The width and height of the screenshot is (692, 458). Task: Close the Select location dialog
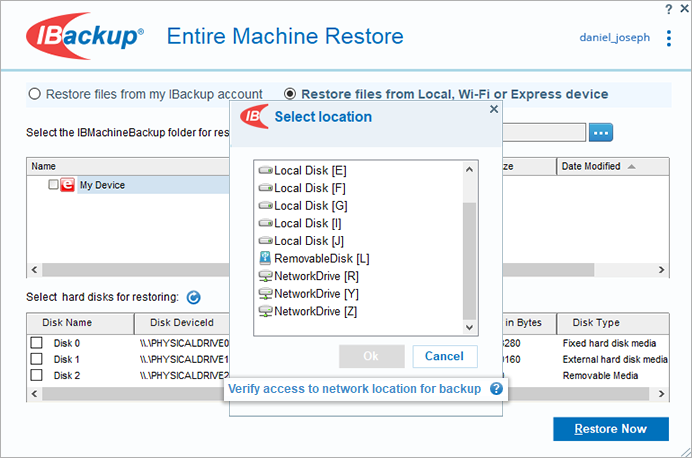[x=494, y=109]
